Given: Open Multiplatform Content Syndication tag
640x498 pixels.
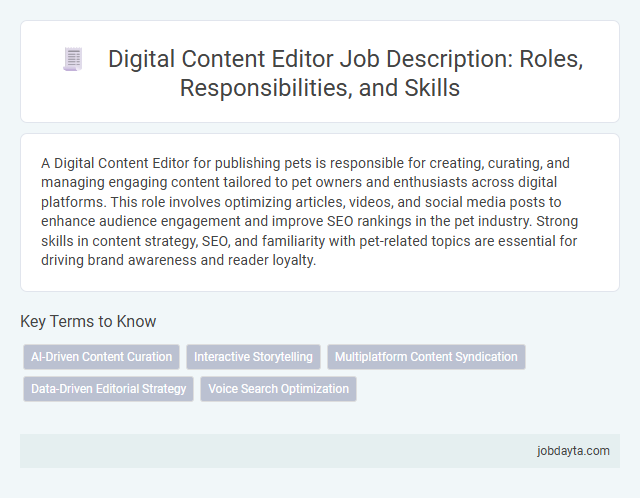Looking at the screenshot, I should [x=426, y=357].
